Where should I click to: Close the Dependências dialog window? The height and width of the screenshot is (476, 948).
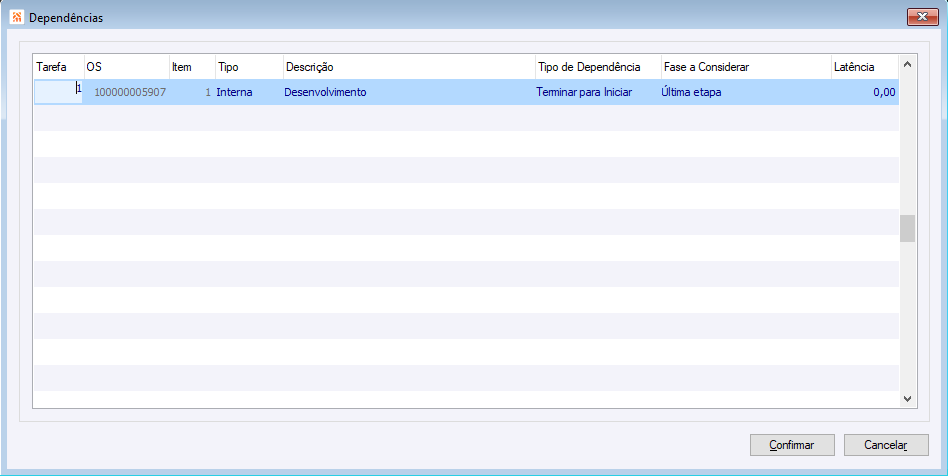(x=923, y=17)
